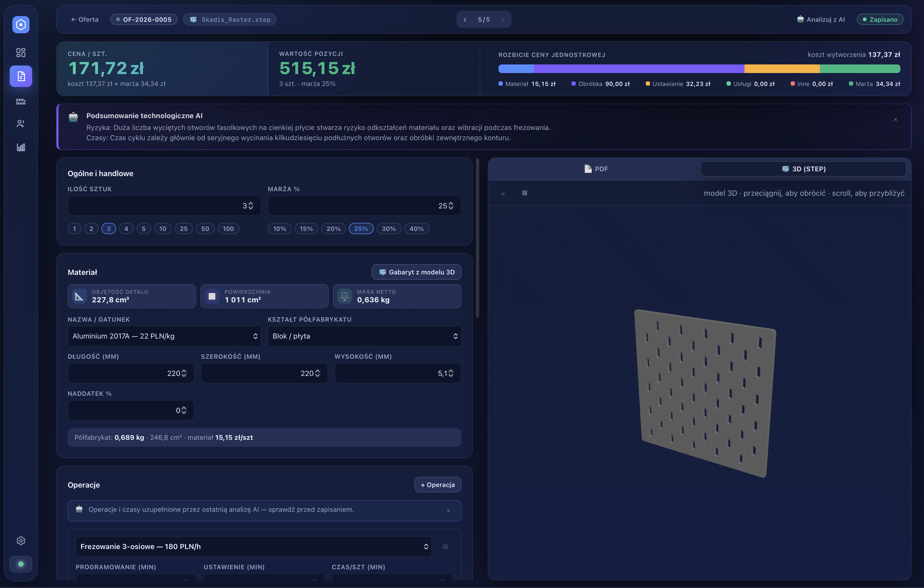Switch to the 3D (STEP) tab
The image size is (924, 588).
pos(804,169)
